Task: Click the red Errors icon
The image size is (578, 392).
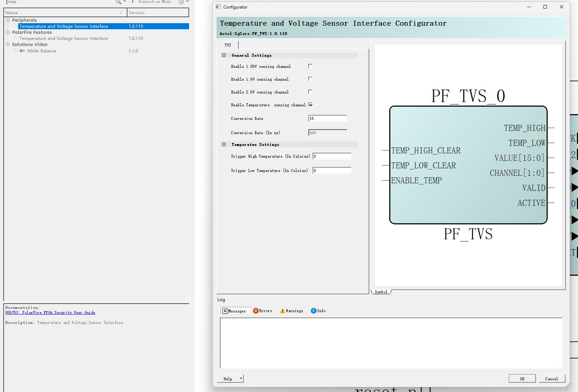Action: coord(256,311)
